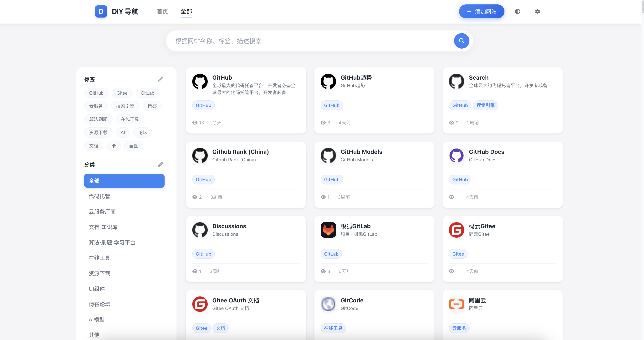
Task: Filter by the 画图 tag
Action: [134, 146]
